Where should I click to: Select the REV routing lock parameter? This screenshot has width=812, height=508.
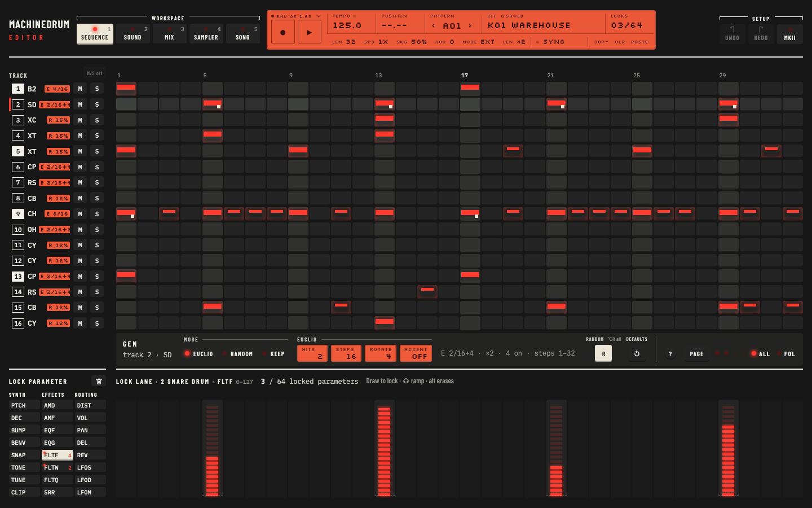pos(90,455)
